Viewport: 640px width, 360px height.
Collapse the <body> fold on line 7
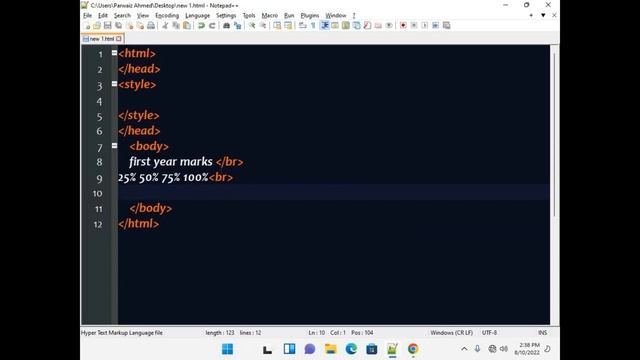[114, 146]
